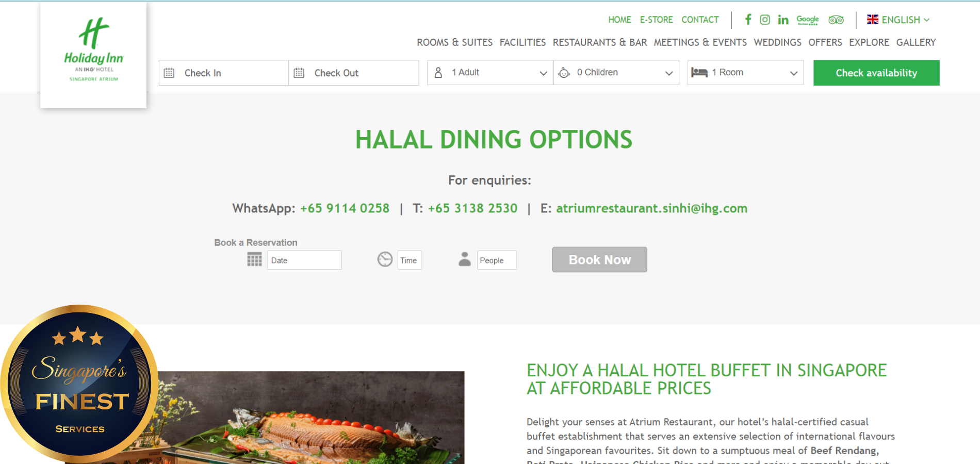This screenshot has width=980, height=464.
Task: Open the TripAdvisor owl icon
Action: click(836, 20)
